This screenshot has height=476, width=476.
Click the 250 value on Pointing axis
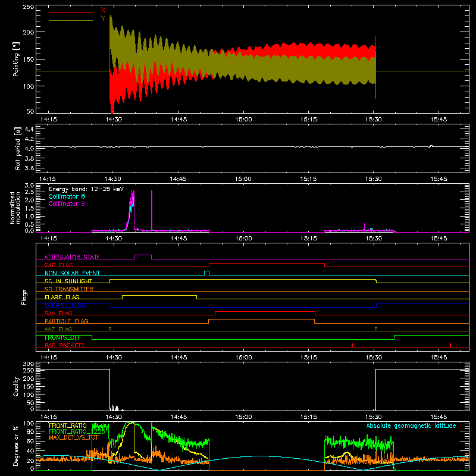pyautogui.click(x=28, y=7)
